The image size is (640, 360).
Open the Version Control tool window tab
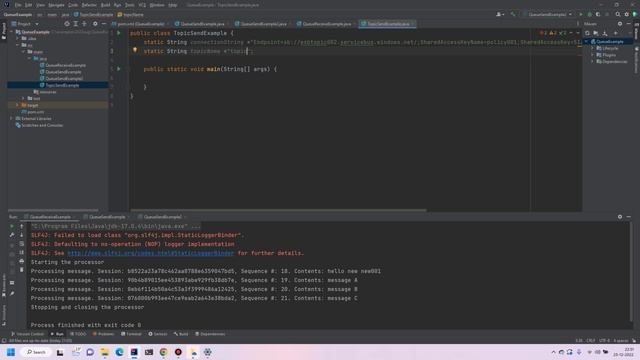click(x=27, y=334)
